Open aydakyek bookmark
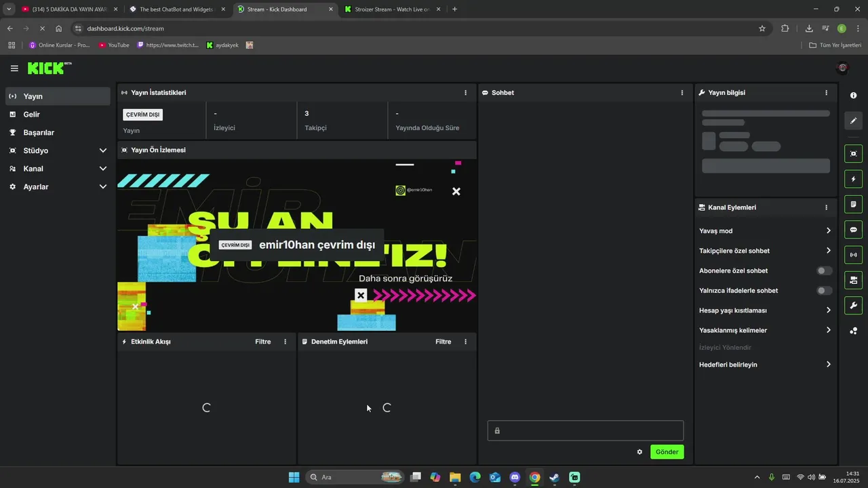This screenshot has width=868, height=488. pyautogui.click(x=222, y=45)
